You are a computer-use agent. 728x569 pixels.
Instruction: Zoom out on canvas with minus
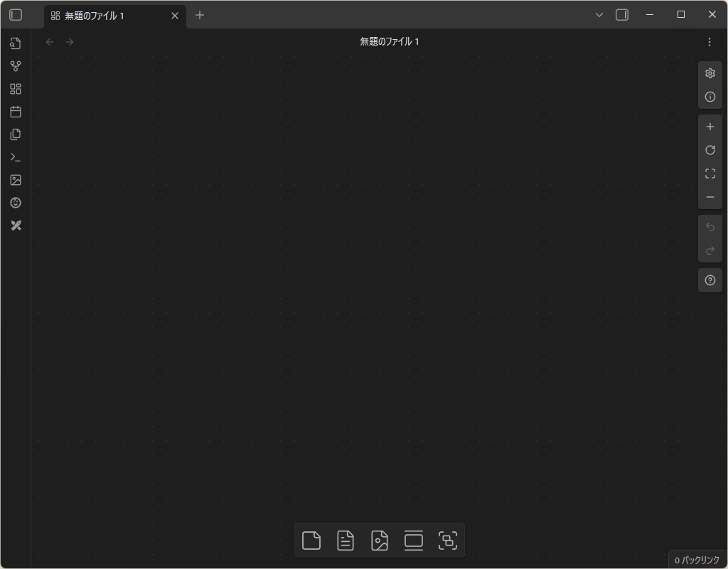point(710,197)
